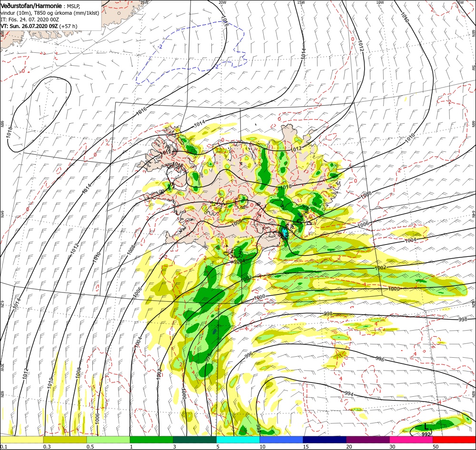Click the valid time 'VT: Sun. 26.07.2020 09Z'
476x450 pixels.
(x=29, y=26)
